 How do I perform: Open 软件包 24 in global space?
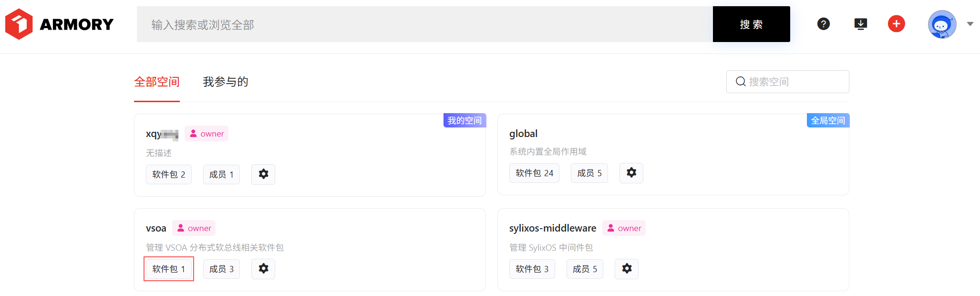[534, 173]
